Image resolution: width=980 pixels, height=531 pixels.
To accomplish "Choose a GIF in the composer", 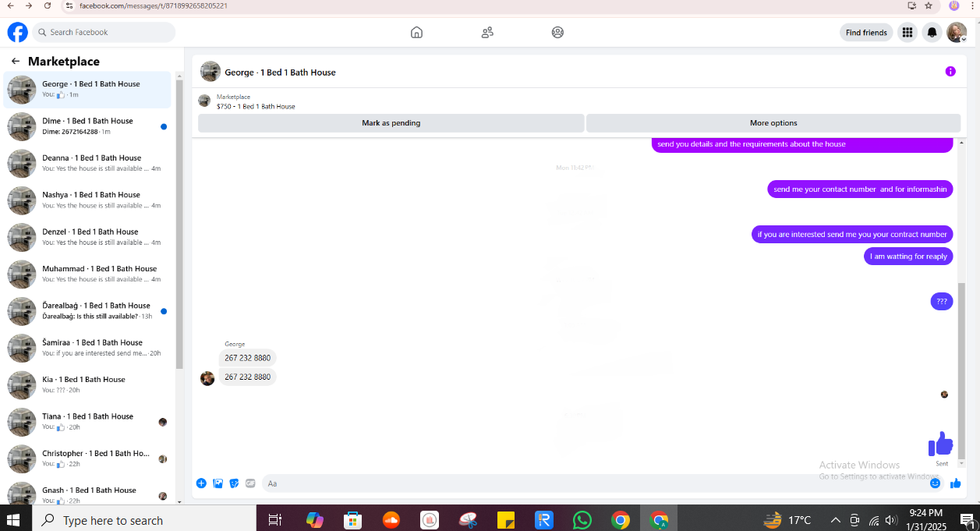I will coord(250,483).
